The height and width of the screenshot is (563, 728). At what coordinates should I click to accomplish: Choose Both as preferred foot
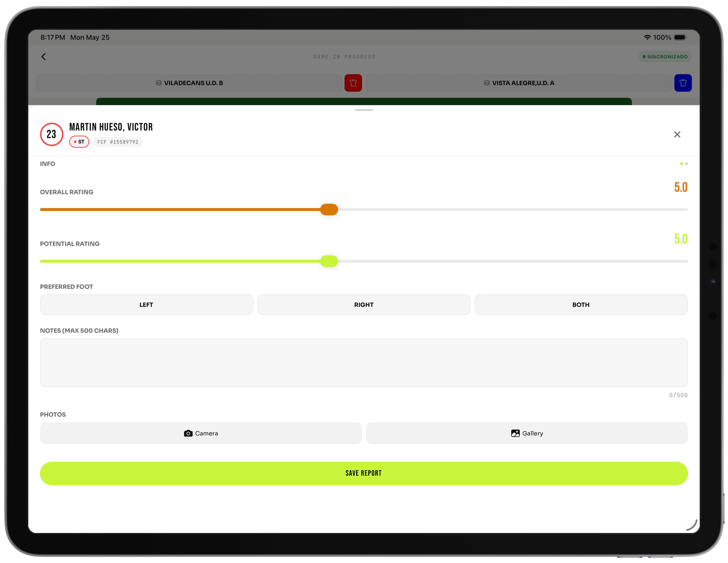click(x=581, y=305)
